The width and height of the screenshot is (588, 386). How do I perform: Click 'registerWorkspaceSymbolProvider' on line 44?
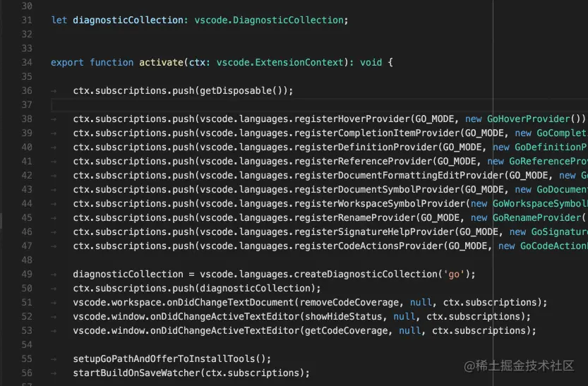point(380,203)
